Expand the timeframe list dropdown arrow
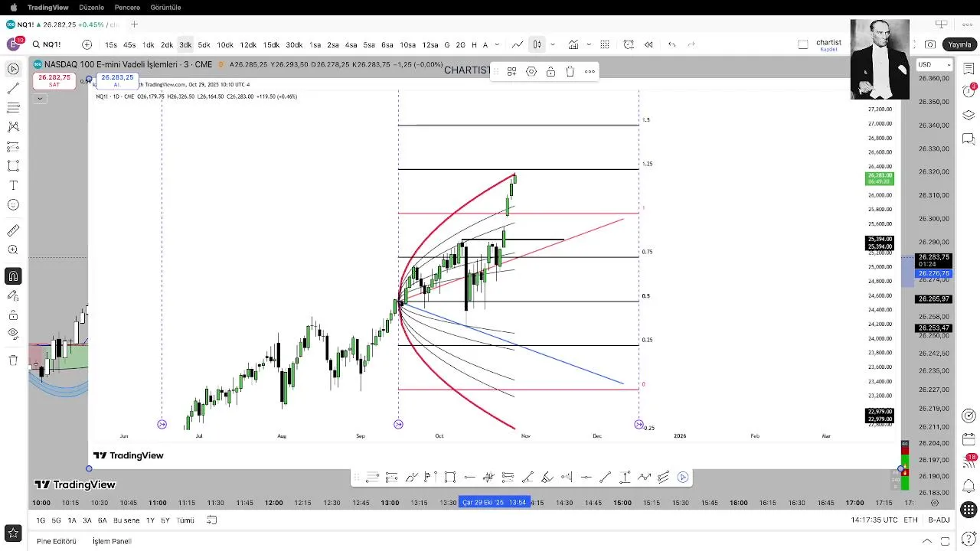 (498, 44)
